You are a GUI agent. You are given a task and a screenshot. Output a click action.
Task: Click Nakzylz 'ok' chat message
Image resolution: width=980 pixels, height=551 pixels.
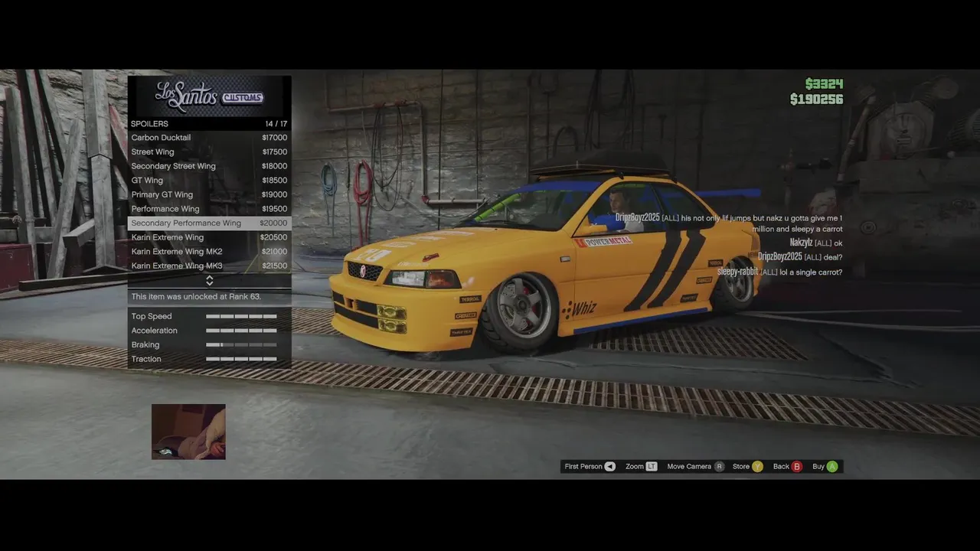pos(816,243)
